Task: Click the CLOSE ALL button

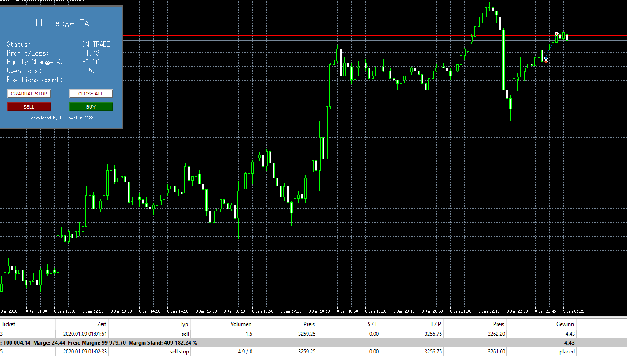Action: coord(91,94)
